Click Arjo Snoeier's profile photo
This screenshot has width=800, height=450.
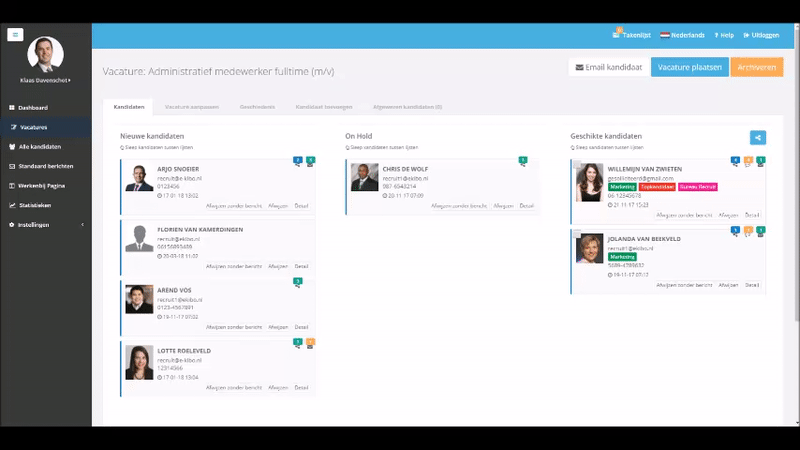tap(139, 178)
